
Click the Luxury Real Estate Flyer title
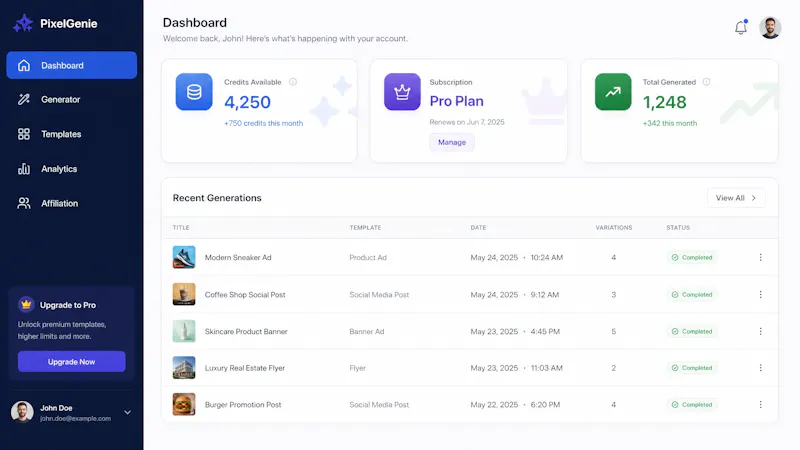245,368
